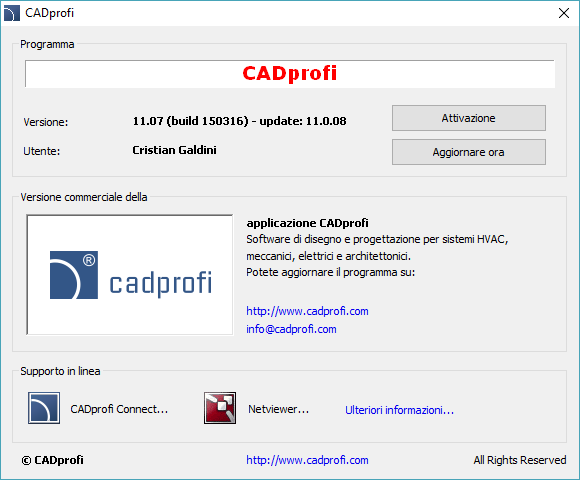Visit the cadprofi.com link below the description
Viewport: 580px width, 480px height.
[307, 311]
